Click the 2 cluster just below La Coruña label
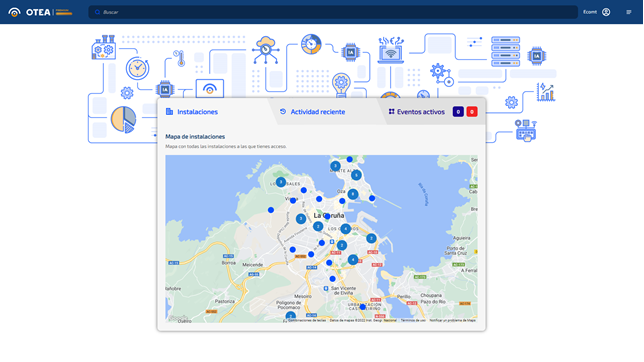Screen dimensions: 644x362 pos(318,226)
